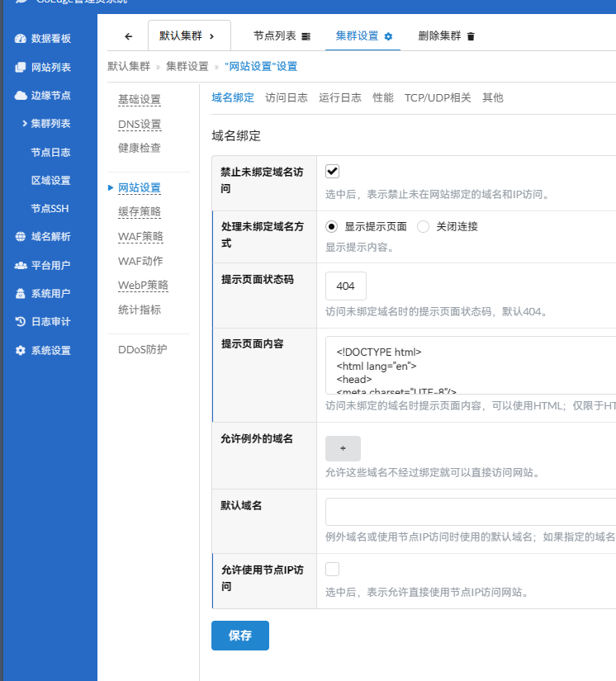Click the 保存 save button
This screenshot has width=616, height=681.
(240, 636)
